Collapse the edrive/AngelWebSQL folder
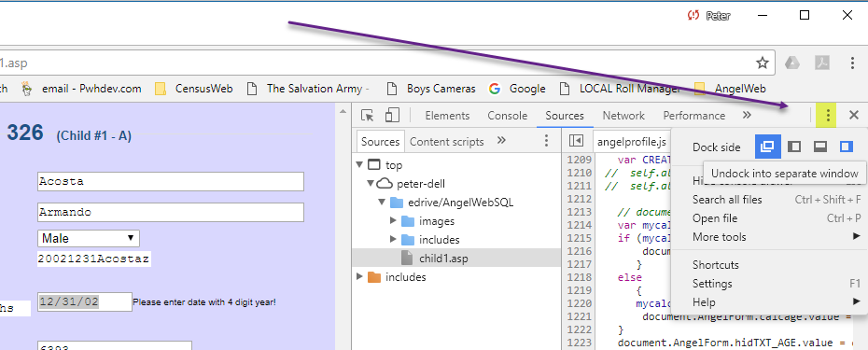Viewport: 868px width, 350px height. [x=382, y=203]
